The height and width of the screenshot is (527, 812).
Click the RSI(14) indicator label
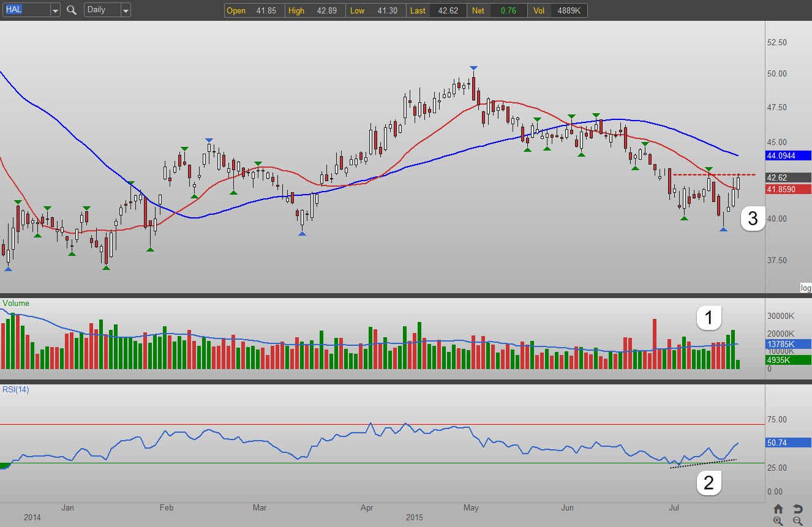tap(16, 389)
